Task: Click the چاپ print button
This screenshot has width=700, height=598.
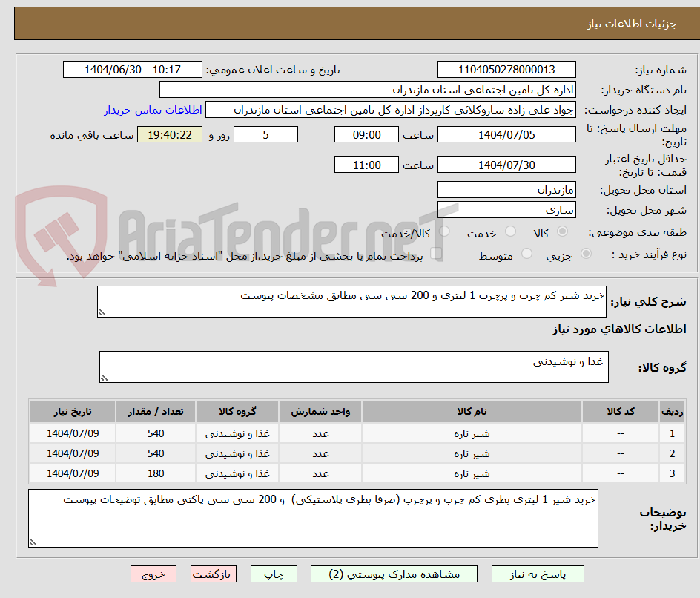Action: (x=274, y=574)
